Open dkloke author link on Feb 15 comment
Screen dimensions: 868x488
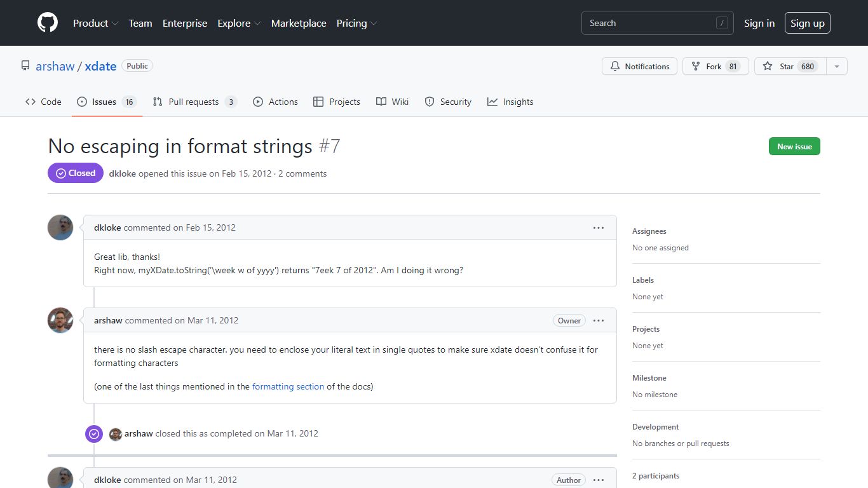(x=107, y=227)
